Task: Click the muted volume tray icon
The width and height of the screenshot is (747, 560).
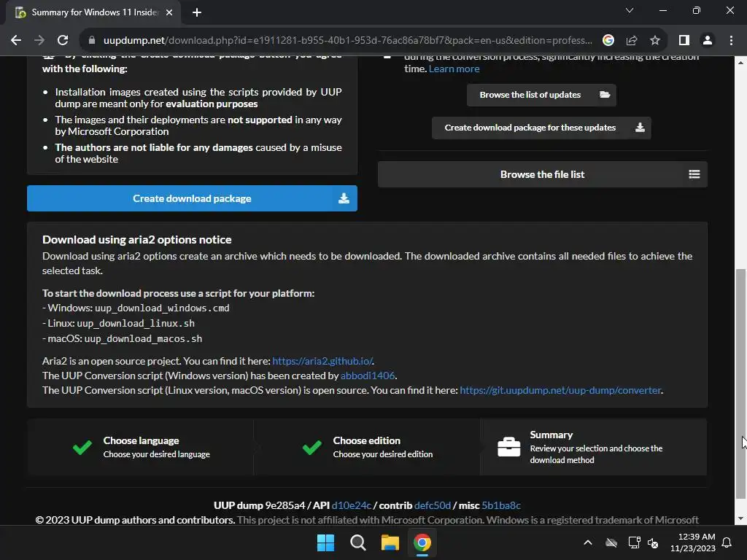Action: pos(653,542)
